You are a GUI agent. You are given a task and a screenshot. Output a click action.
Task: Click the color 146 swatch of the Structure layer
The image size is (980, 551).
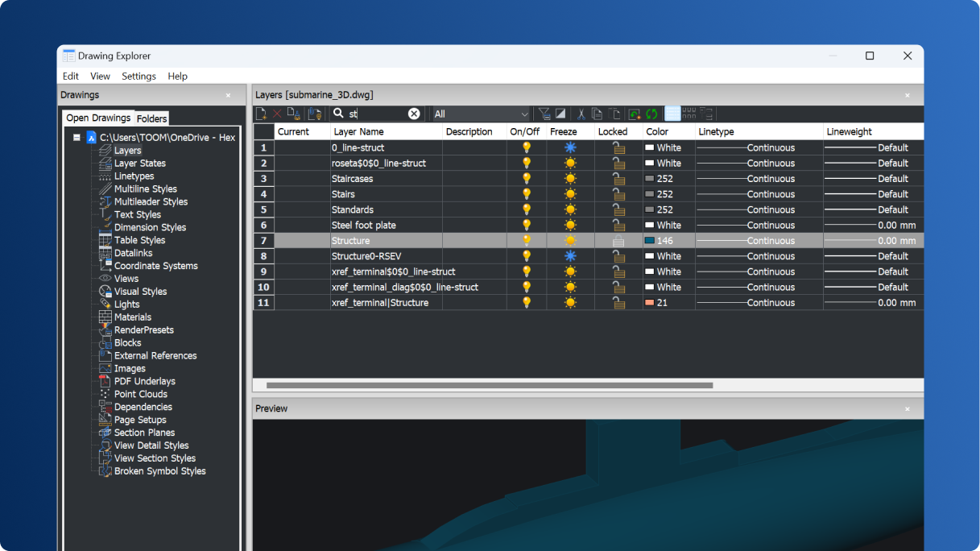[651, 240]
